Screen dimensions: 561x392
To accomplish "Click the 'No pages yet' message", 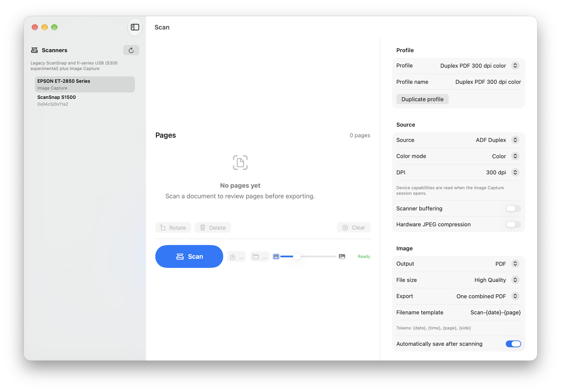I will (240, 186).
